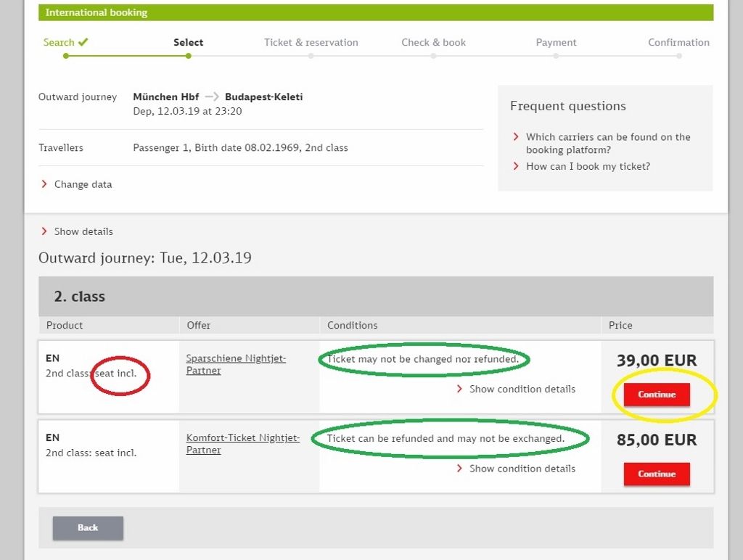Image resolution: width=743 pixels, height=560 pixels.
Task: Click the Back button
Action: (x=88, y=528)
